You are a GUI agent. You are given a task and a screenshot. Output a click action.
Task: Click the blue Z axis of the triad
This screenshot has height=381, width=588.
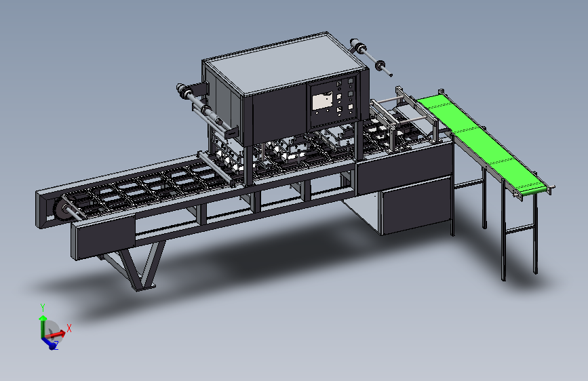[48, 343]
